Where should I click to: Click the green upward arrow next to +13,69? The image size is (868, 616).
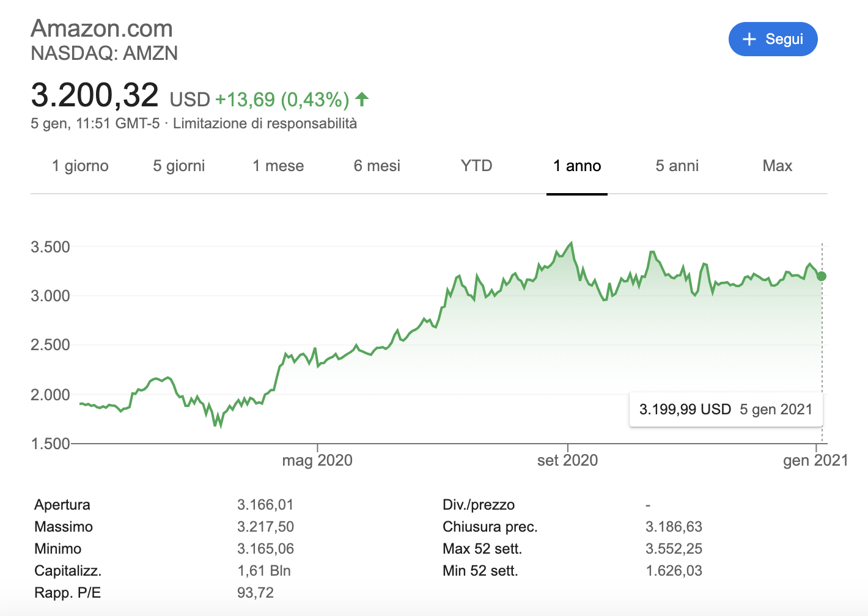point(362,98)
